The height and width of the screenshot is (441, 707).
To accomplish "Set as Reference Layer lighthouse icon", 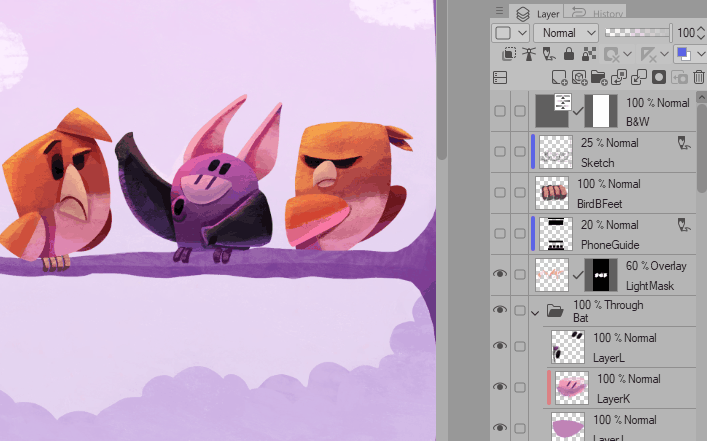I will coord(529,54).
